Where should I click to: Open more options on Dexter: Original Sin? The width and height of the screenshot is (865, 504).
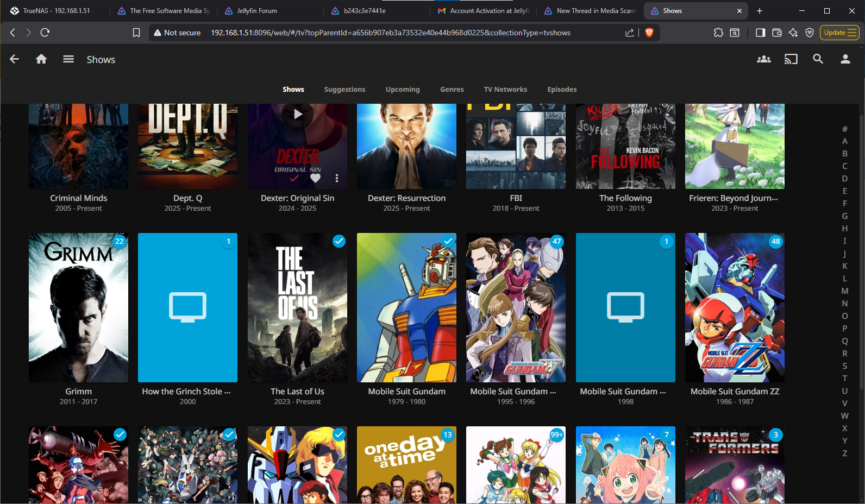click(x=337, y=178)
